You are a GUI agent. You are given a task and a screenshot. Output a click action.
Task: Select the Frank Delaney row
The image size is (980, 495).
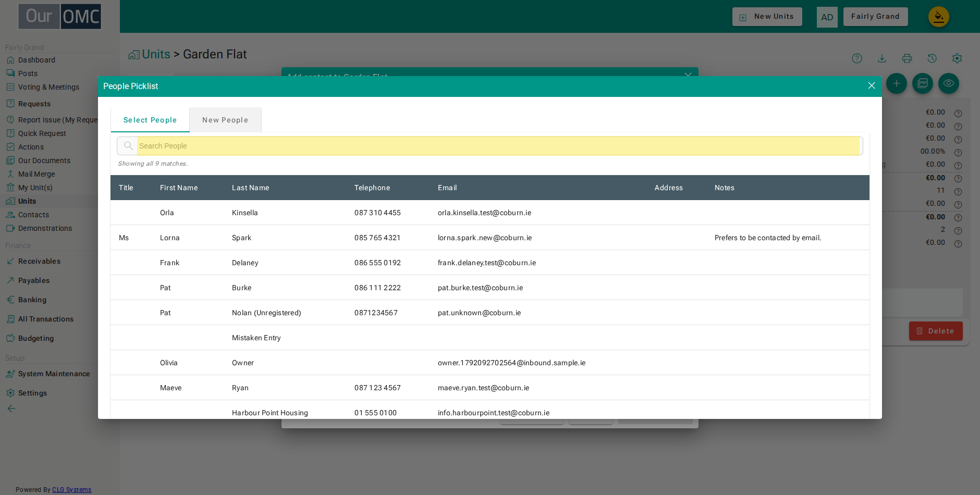490,263
